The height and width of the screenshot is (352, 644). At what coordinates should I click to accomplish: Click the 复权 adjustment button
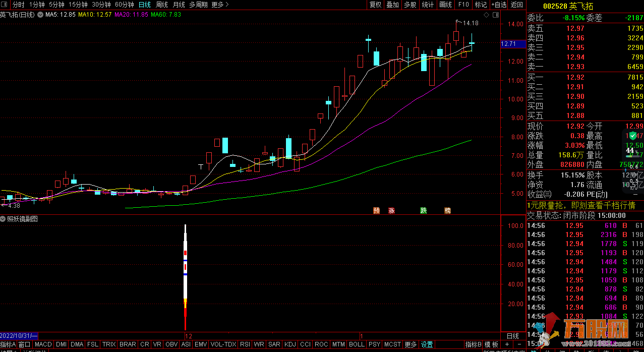click(x=376, y=5)
